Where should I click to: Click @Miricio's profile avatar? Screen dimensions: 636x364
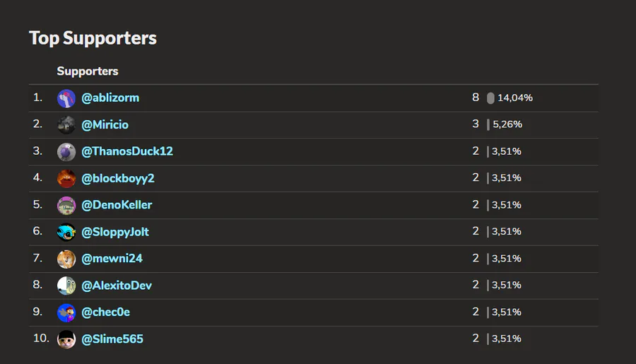pos(66,125)
